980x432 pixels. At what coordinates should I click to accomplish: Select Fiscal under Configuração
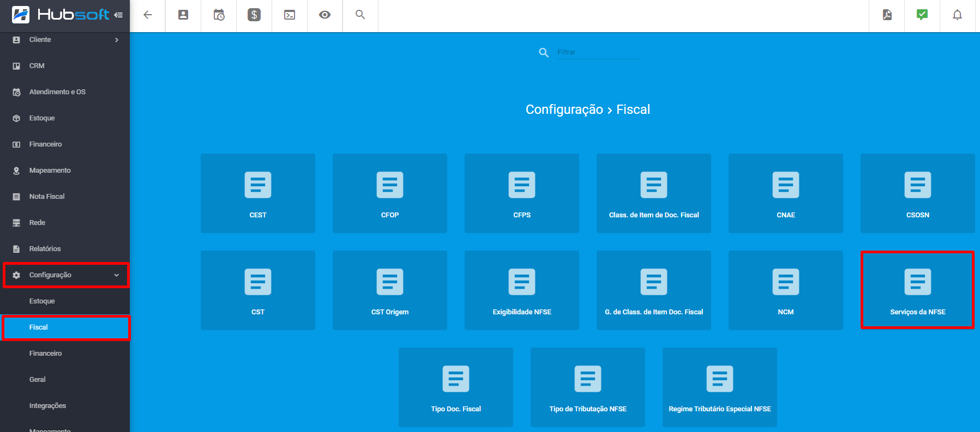pos(65,327)
